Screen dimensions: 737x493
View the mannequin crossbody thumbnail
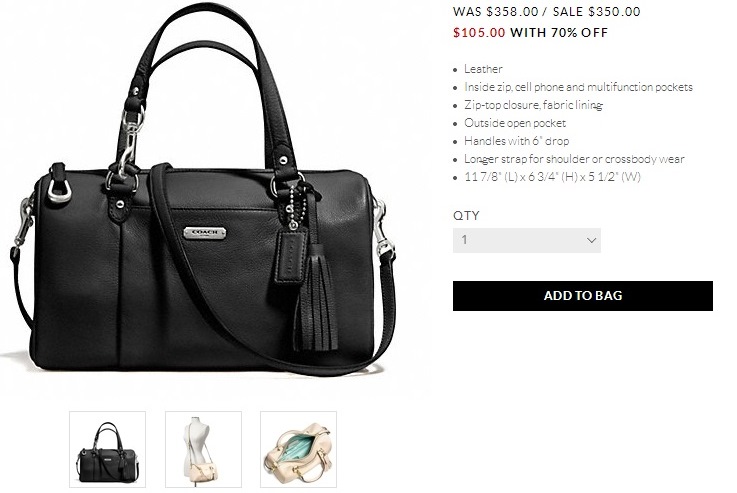coord(204,449)
